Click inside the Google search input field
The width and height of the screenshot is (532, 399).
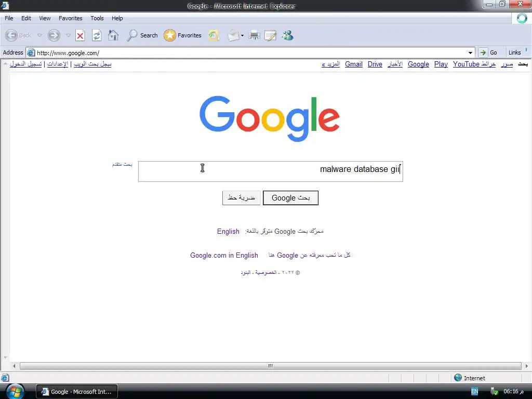pos(270,171)
